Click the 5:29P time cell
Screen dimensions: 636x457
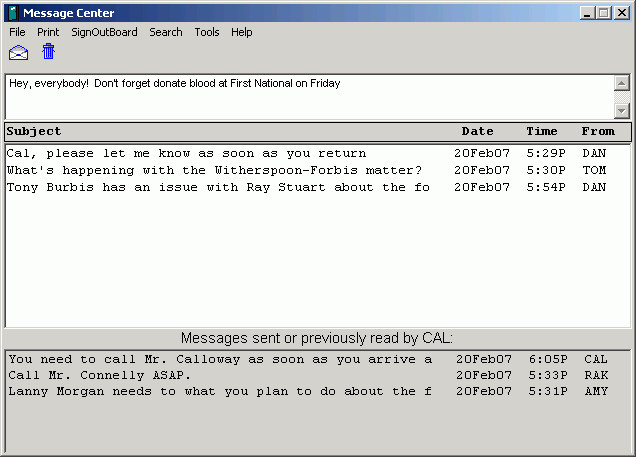click(x=546, y=153)
